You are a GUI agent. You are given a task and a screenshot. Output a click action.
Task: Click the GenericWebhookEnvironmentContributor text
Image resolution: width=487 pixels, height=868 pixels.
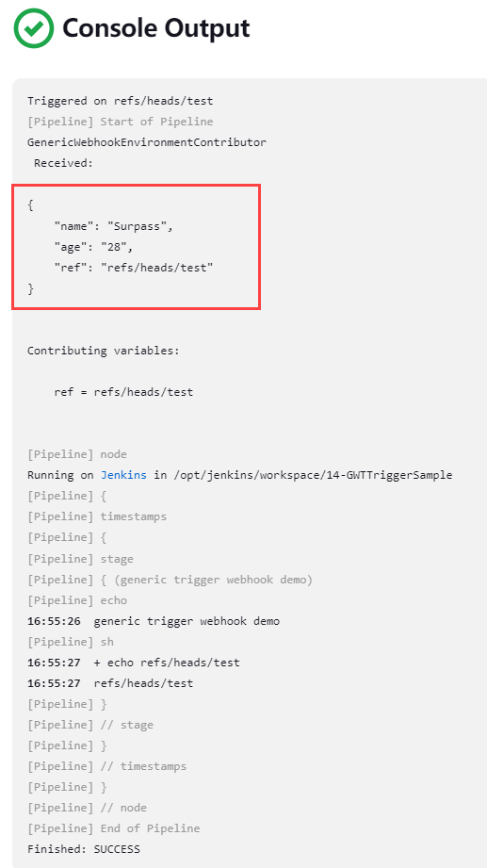pyautogui.click(x=147, y=142)
